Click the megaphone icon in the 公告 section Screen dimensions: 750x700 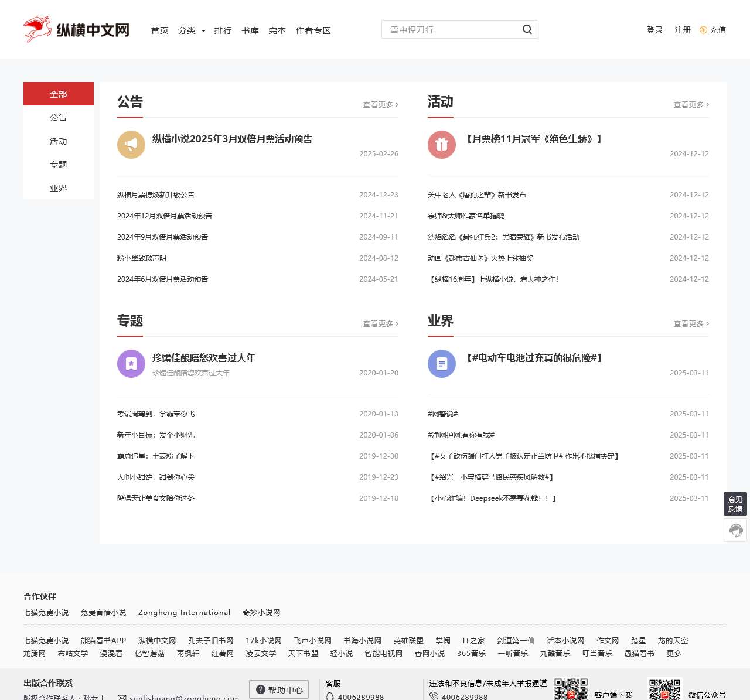131,144
